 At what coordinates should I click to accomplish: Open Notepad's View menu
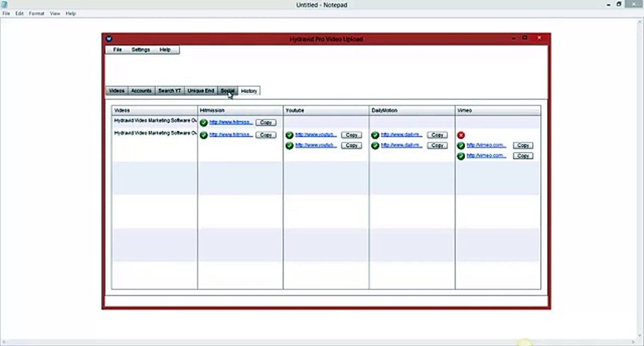55,13
